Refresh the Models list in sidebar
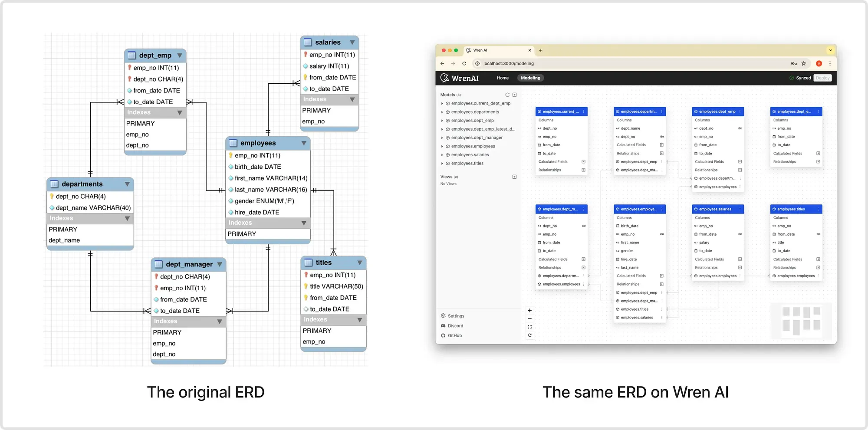 pyautogui.click(x=507, y=95)
